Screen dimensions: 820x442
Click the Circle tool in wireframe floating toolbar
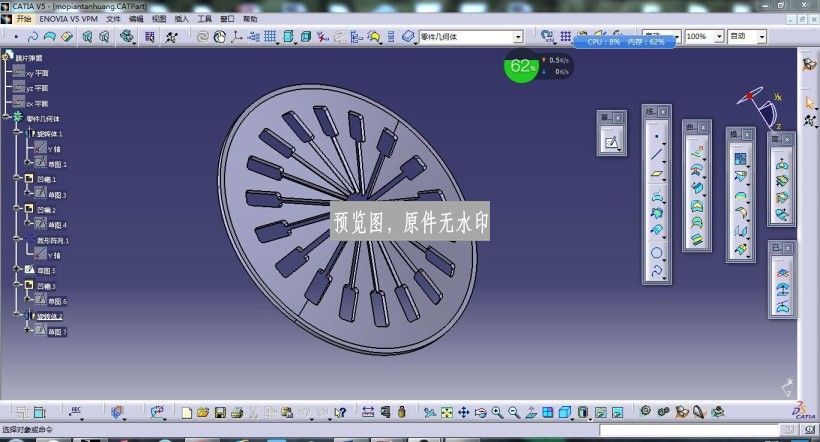point(657,253)
